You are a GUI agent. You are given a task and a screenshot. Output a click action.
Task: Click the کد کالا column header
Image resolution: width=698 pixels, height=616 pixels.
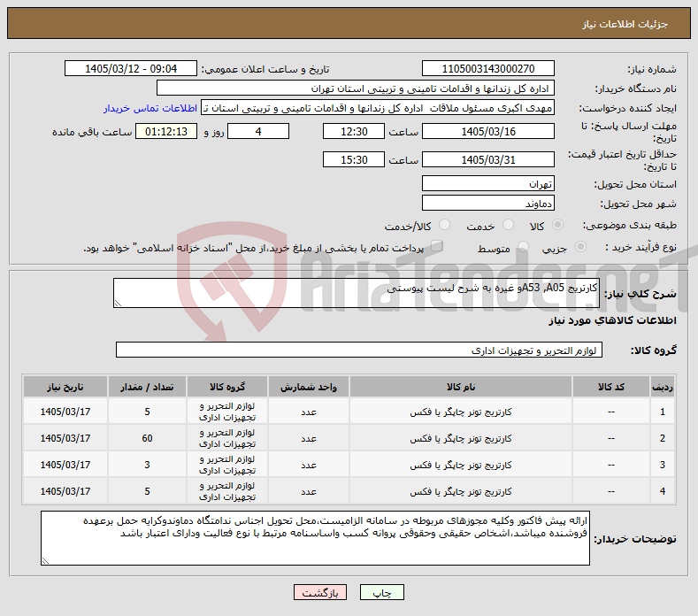610,387
